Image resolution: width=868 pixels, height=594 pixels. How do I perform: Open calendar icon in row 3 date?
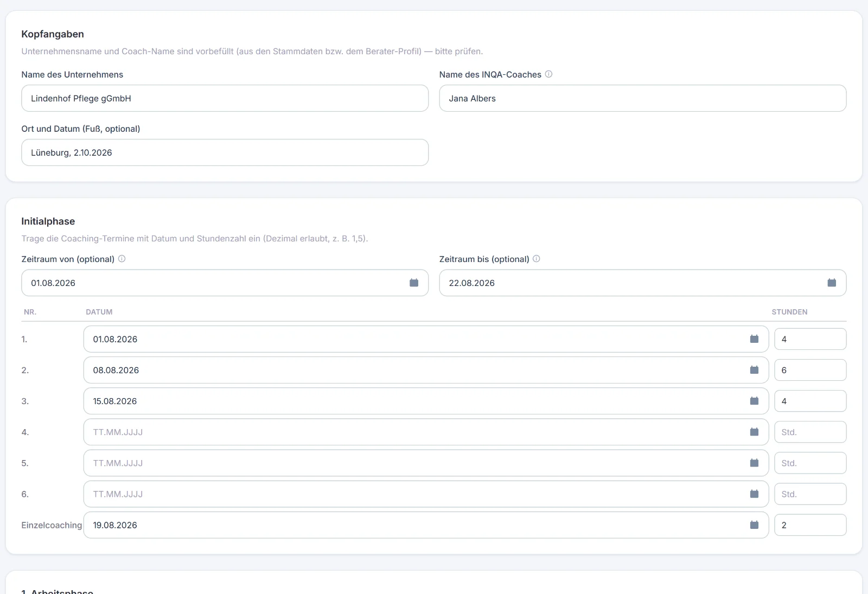[x=754, y=401]
